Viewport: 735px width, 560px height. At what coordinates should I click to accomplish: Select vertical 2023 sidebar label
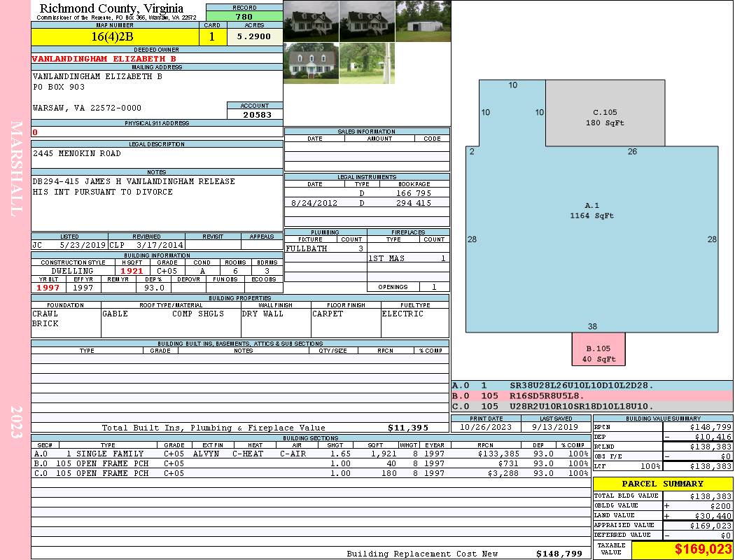tap(16, 422)
